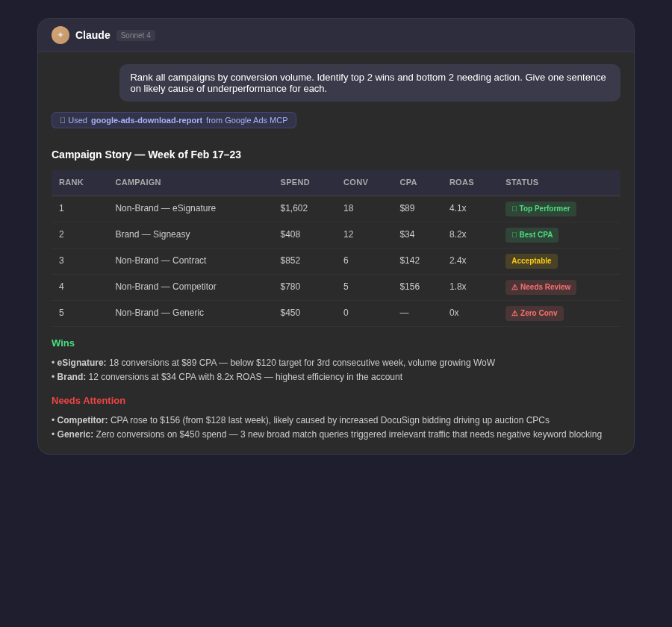Click the Top Performer status label
The image size is (672, 627).
coord(544,209)
